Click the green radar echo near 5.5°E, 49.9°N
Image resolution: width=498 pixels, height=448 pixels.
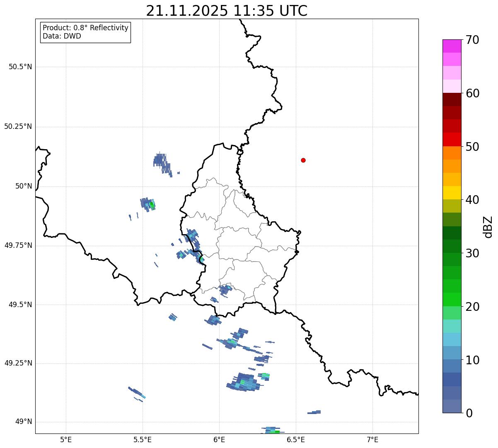tap(152, 204)
